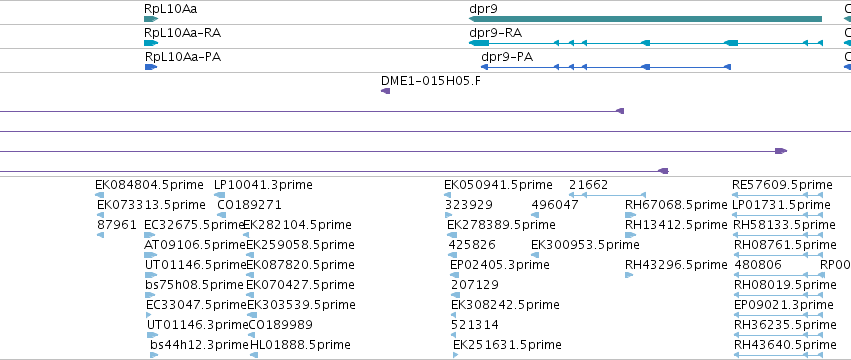Image resolution: width=851 pixels, height=360 pixels.
Task: Click the RpL10Aa-RA transcript arrow
Action: [x=151, y=43]
